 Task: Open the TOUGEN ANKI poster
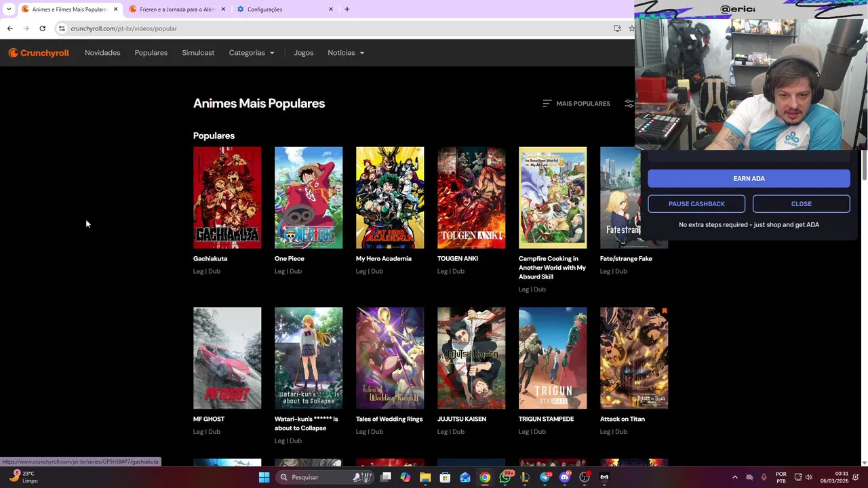471,198
